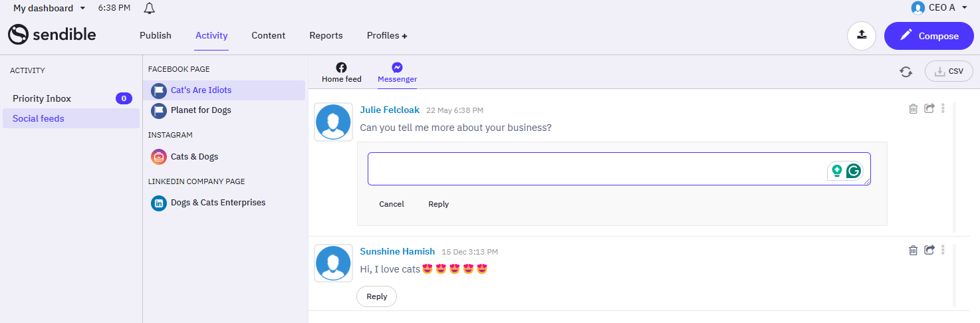This screenshot has height=323, width=980.
Task: Click Reply under Sunshine Hamish's message
Action: pos(376,296)
